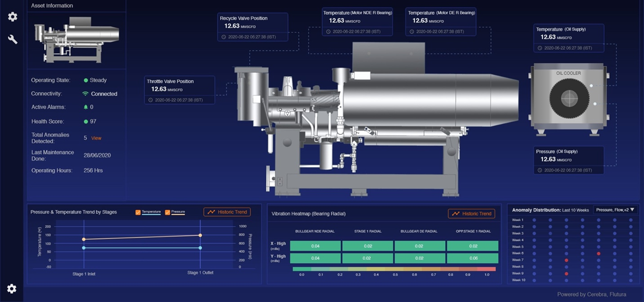Click the clock icon in Motor DE R Bearing card
Image resolution: width=644 pixels, height=302 pixels.
pos(412,31)
